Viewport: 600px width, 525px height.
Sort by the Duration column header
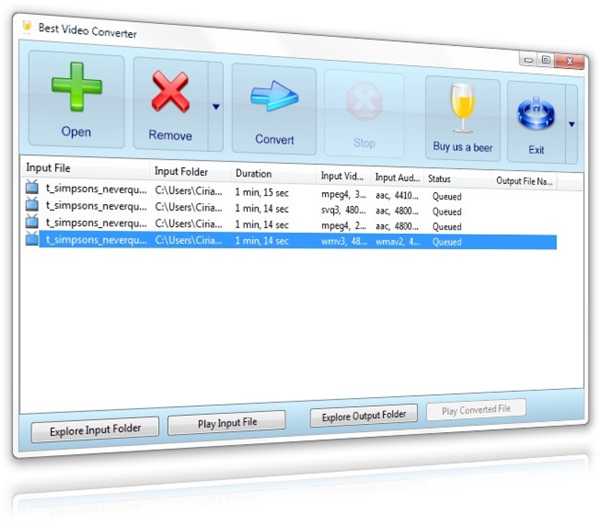click(274, 174)
